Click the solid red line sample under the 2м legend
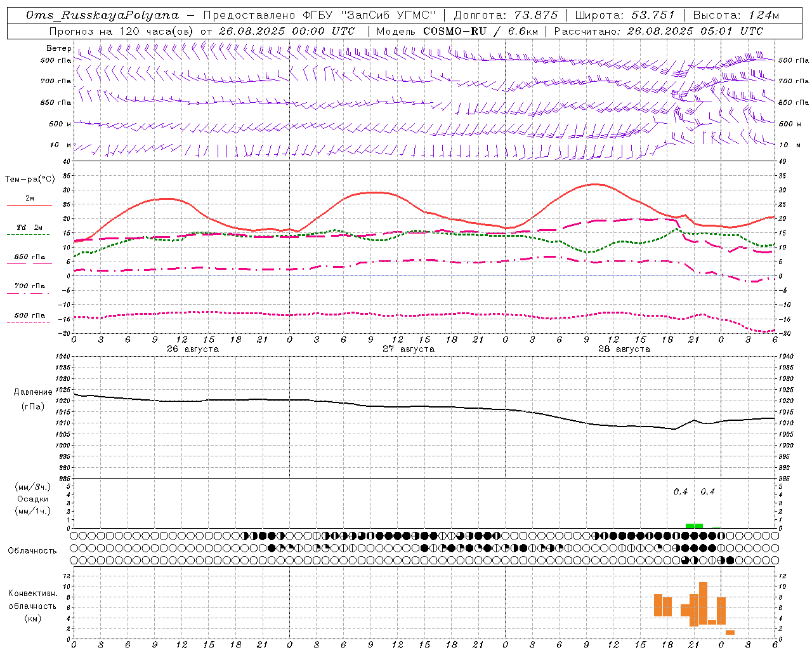Image resolution: width=812 pixels, height=650 pixels. pos(29,205)
